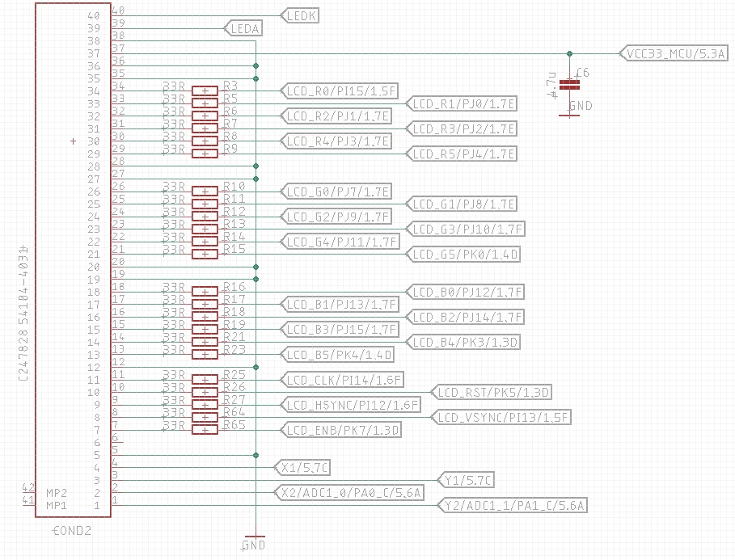735x560 pixels.
Task: Click the VCC33_MCU/5.3A net label
Action: (674, 53)
